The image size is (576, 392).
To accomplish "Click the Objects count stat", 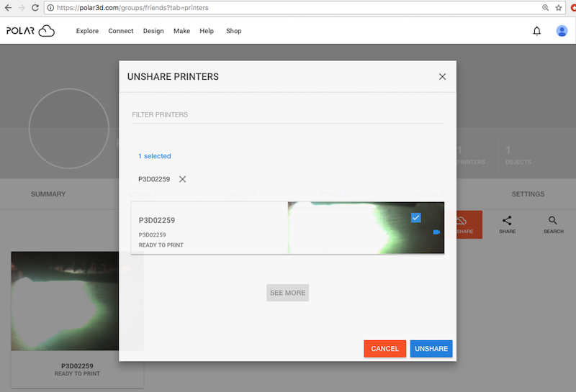I will click(518, 155).
